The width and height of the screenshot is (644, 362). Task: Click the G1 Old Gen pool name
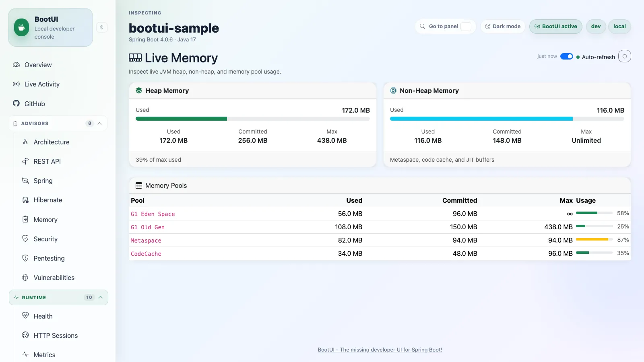click(148, 227)
